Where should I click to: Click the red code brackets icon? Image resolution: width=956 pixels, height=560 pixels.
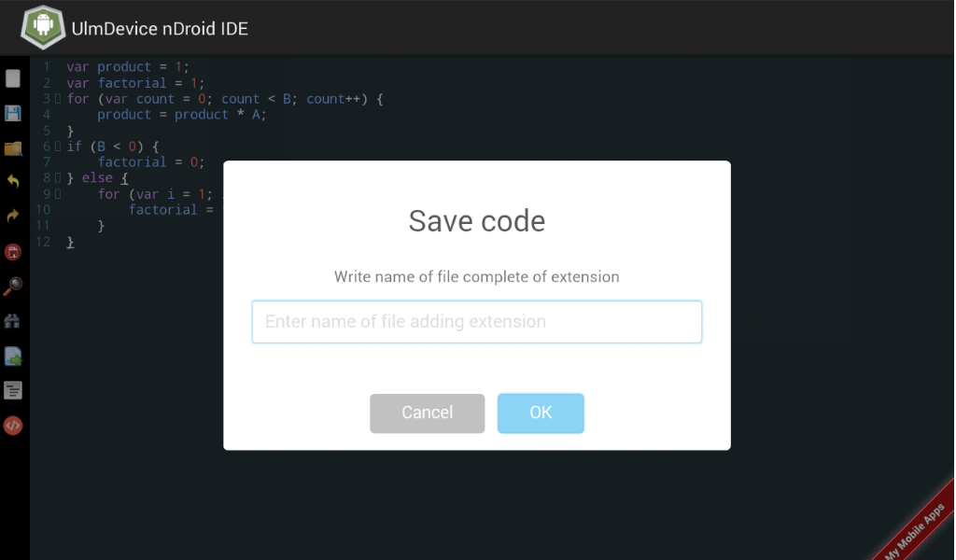click(13, 426)
